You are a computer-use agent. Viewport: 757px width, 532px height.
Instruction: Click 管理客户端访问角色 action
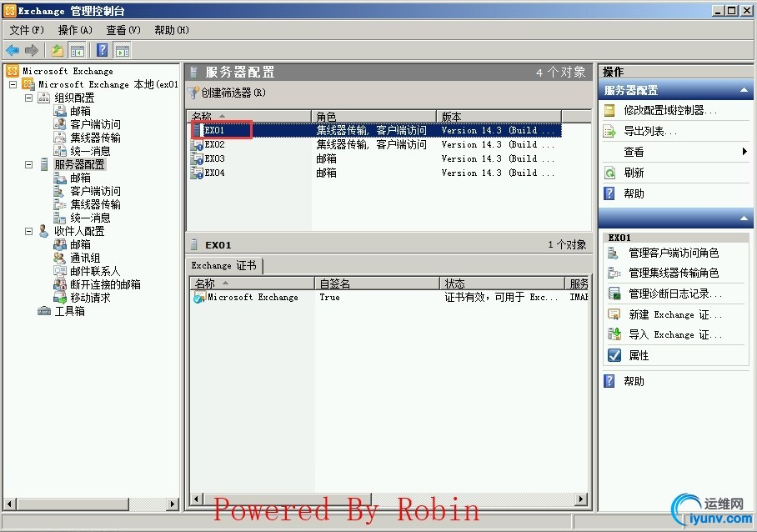click(673, 253)
